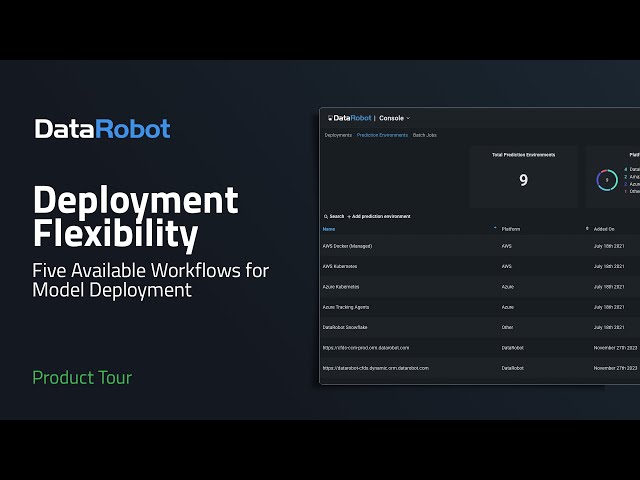640x480 pixels.
Task: Open the AWS Kubernetes environment
Action: pos(340,266)
